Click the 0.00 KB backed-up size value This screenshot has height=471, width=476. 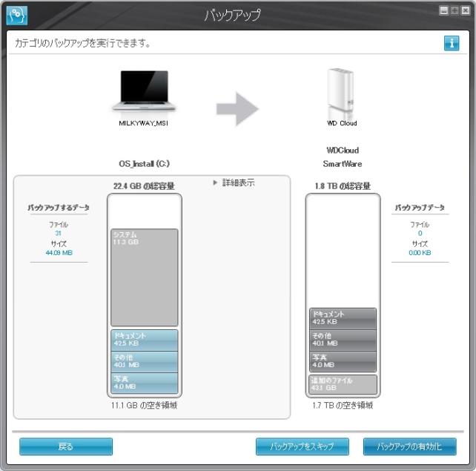[x=420, y=253]
